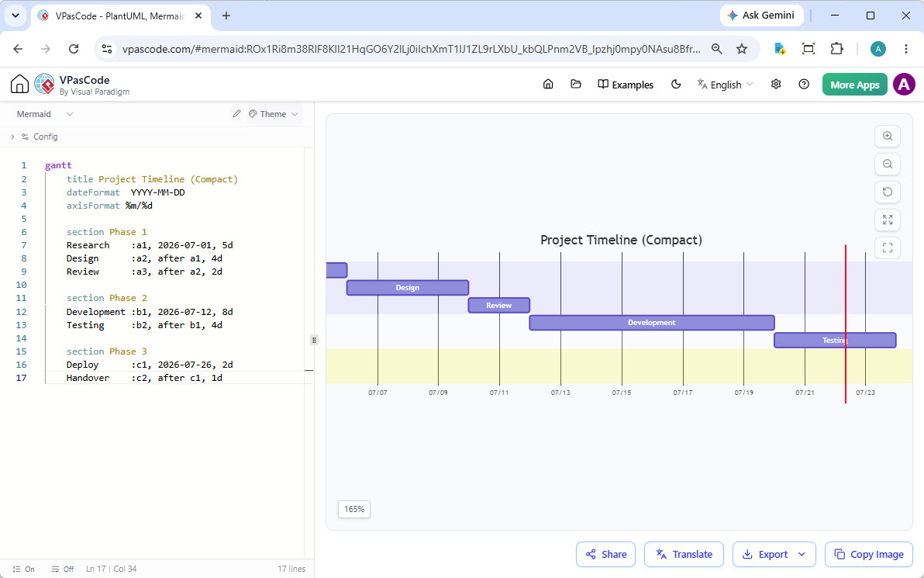Toggle line numbers On in the status bar
This screenshot has width=924, height=578.
point(23,569)
